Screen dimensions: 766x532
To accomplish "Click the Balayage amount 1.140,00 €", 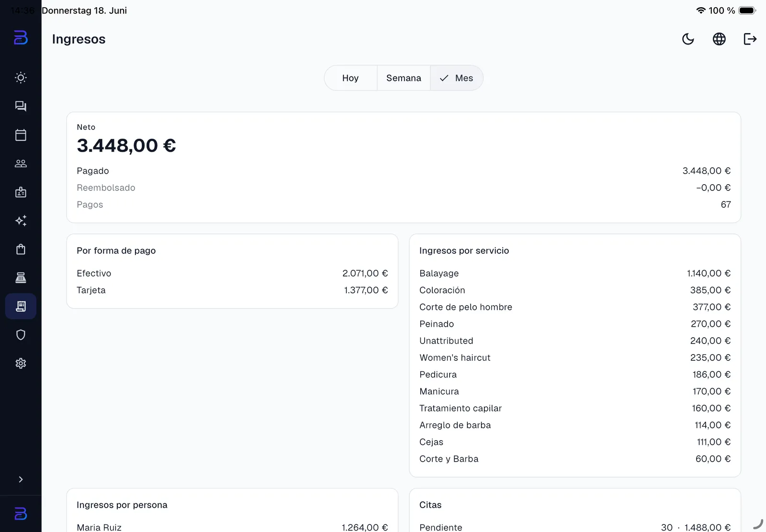I will tap(709, 273).
